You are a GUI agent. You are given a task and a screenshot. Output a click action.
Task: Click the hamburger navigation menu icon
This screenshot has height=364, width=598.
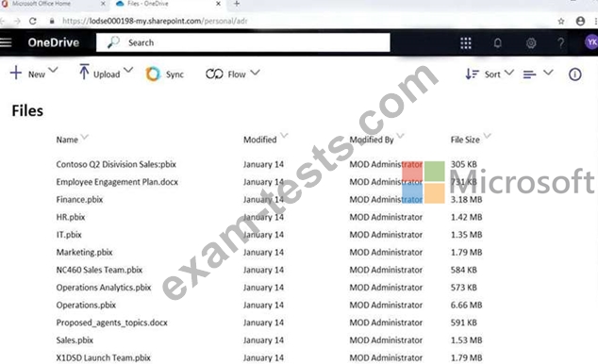click(6, 42)
